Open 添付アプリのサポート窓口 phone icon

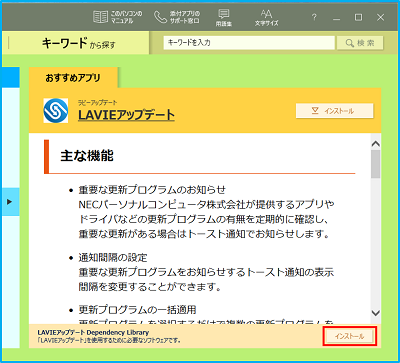(x=177, y=17)
